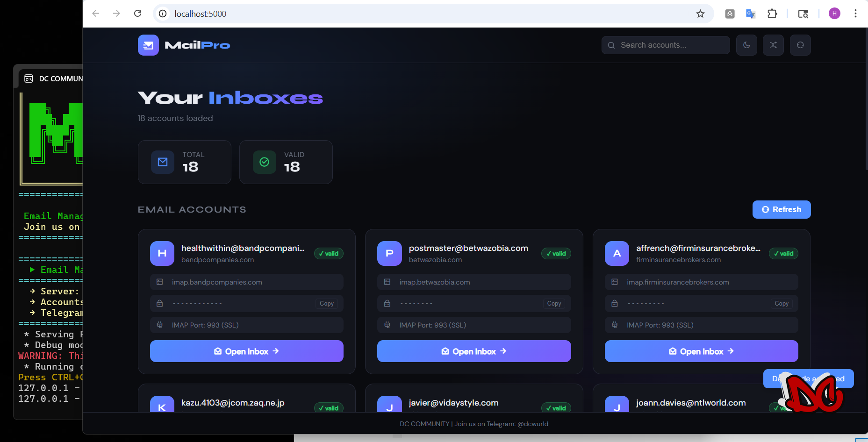Open the Chrome profile avatar H
This screenshot has width=868, height=442.
tap(834, 14)
